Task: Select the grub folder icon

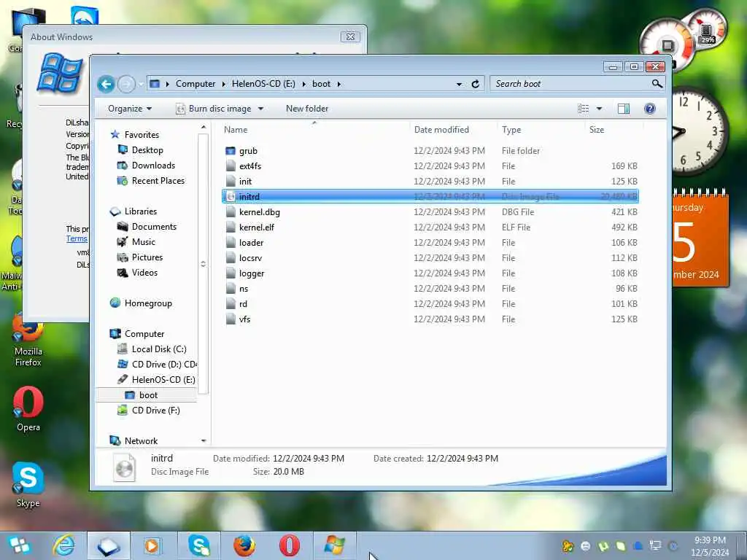Action: 231,151
